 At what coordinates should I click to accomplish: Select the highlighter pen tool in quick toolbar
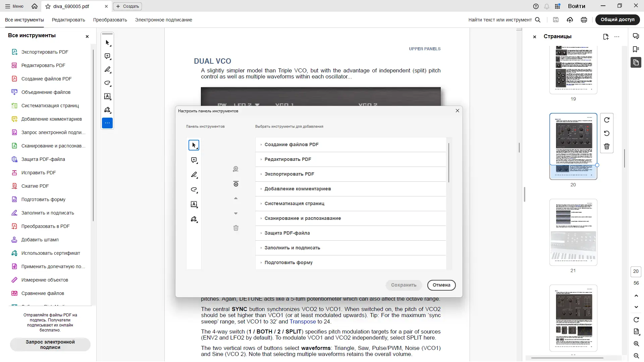[x=107, y=69]
